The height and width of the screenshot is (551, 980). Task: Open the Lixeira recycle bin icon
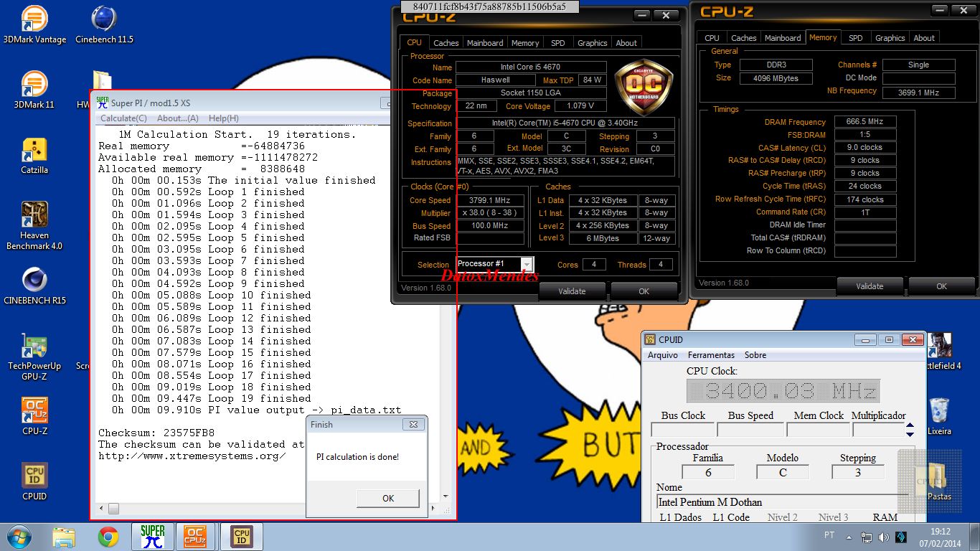939,417
